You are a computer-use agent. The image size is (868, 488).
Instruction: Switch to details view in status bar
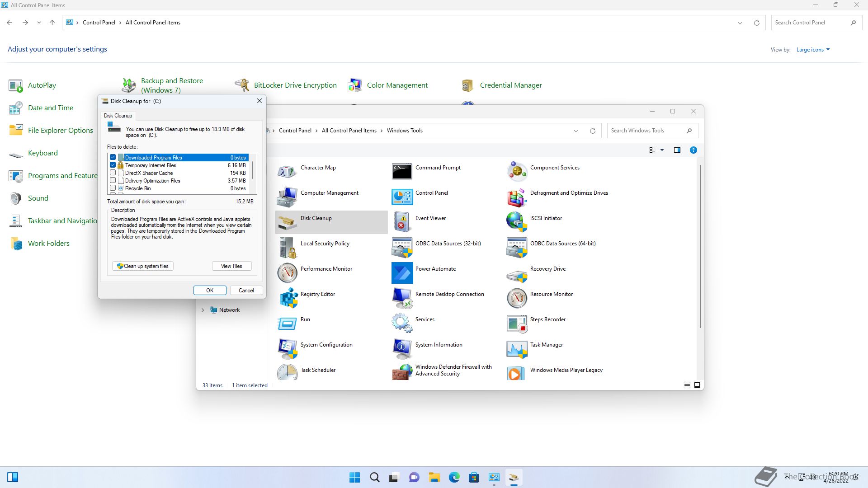(x=687, y=385)
